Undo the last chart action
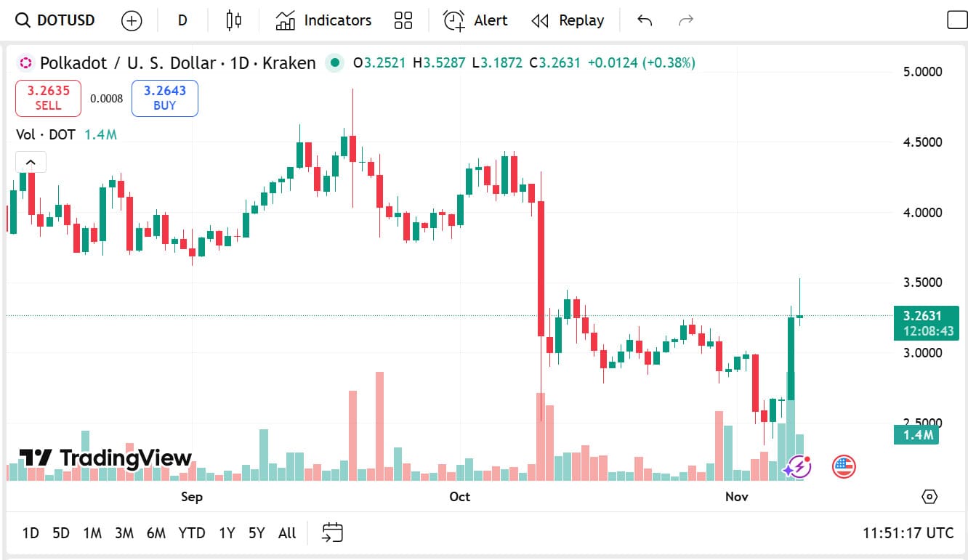The image size is (968, 560). [645, 20]
